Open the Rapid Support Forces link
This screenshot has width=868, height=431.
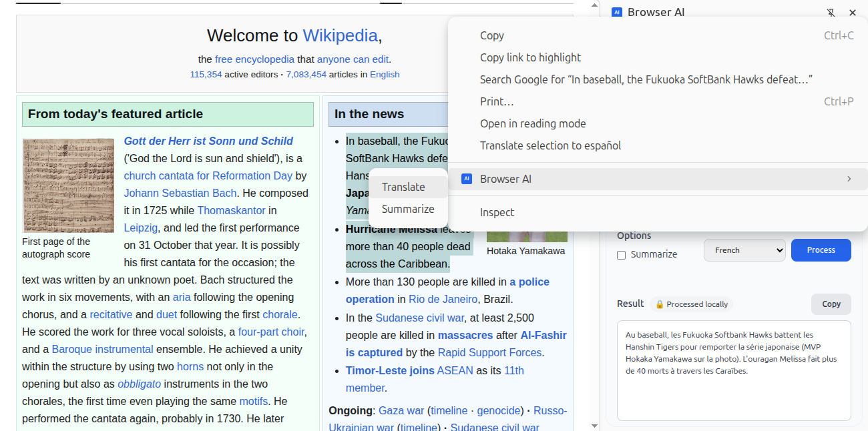click(x=490, y=352)
